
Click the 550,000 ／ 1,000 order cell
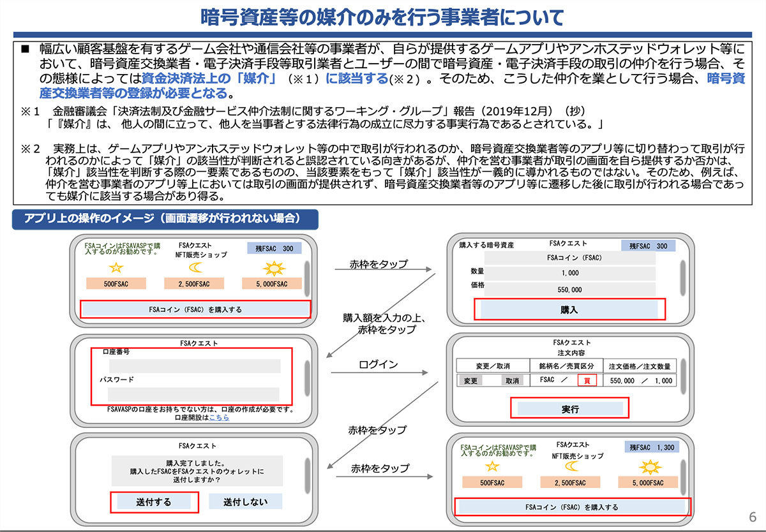click(x=640, y=380)
